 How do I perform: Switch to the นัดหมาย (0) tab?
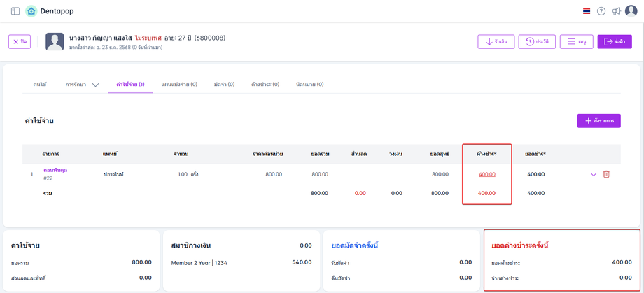tap(310, 85)
